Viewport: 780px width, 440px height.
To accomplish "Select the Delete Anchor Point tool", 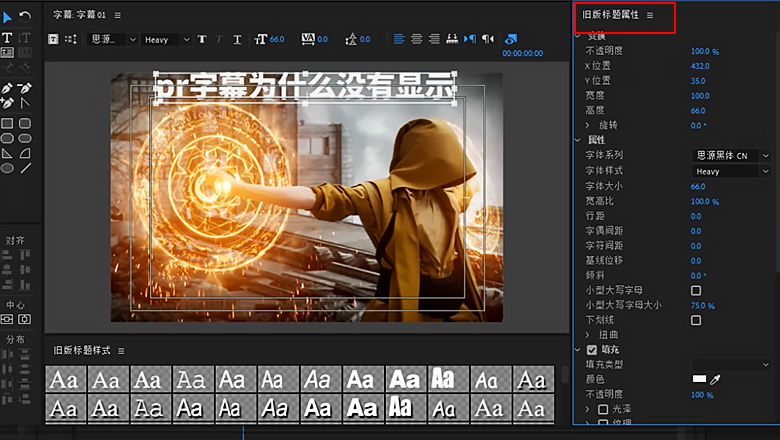I will [x=25, y=88].
